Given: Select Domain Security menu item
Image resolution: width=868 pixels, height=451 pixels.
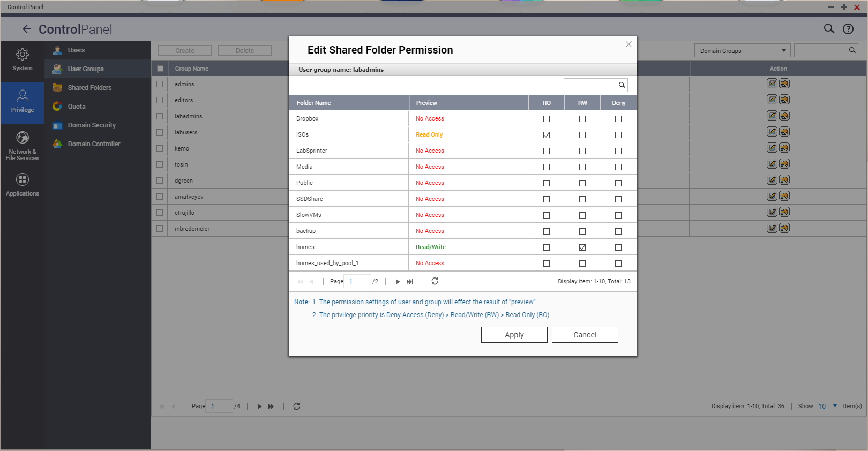Looking at the screenshot, I should [x=92, y=125].
